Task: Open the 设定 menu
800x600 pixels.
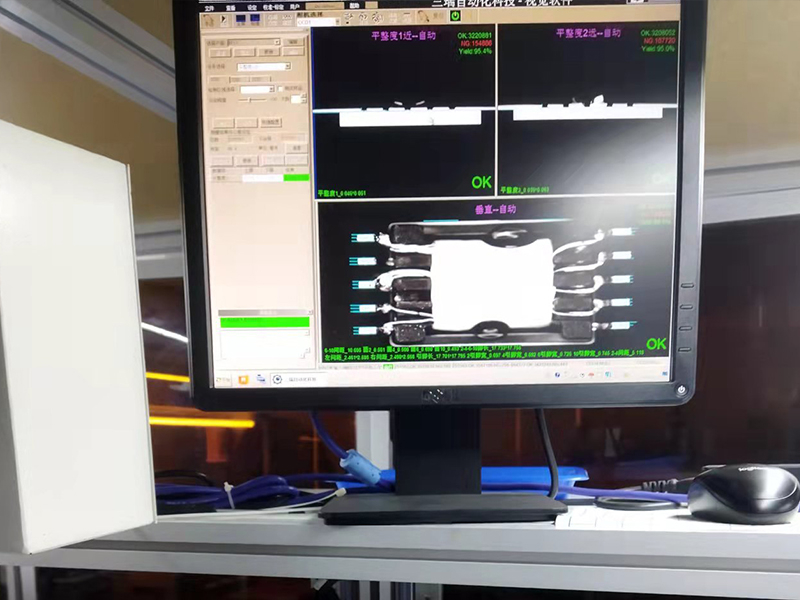Action: [251, 6]
